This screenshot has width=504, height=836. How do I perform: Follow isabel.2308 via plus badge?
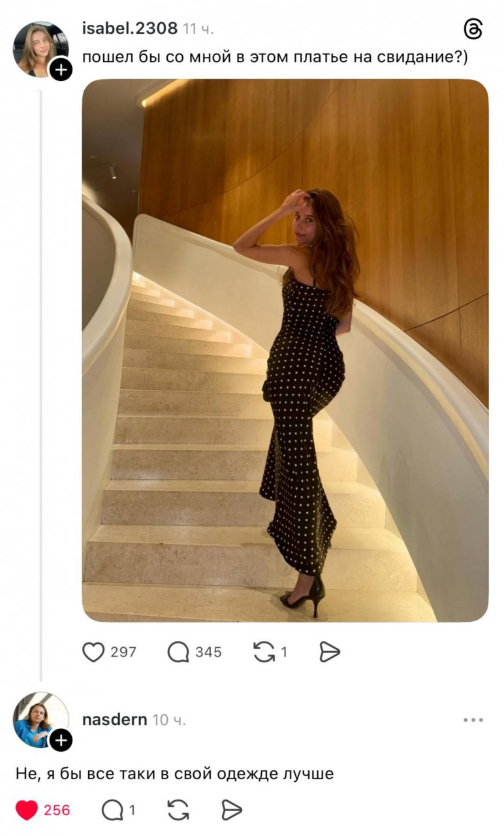coord(61,69)
